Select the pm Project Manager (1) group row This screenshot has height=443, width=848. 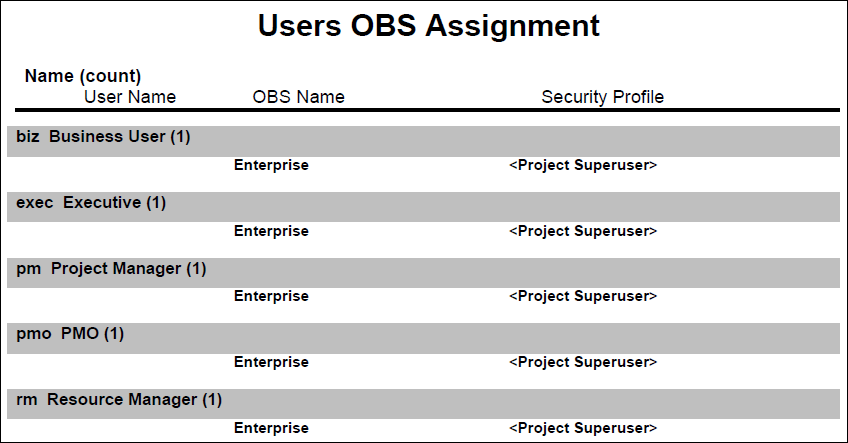[423, 273]
